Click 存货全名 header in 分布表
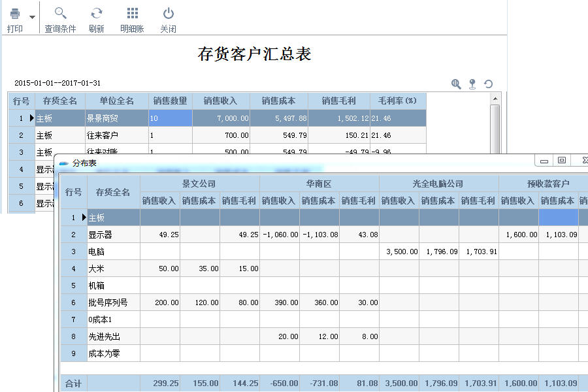Viewport: 588px width, 392px height. (x=113, y=192)
